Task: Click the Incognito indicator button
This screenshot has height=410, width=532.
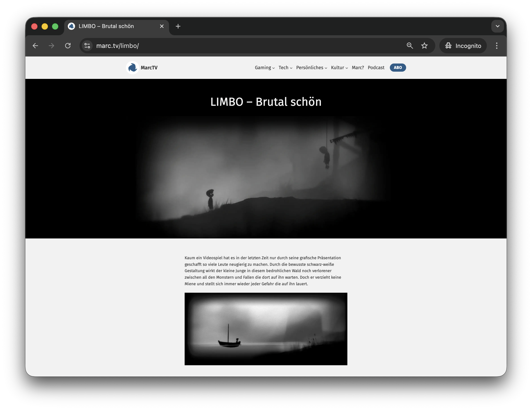Action: point(463,46)
